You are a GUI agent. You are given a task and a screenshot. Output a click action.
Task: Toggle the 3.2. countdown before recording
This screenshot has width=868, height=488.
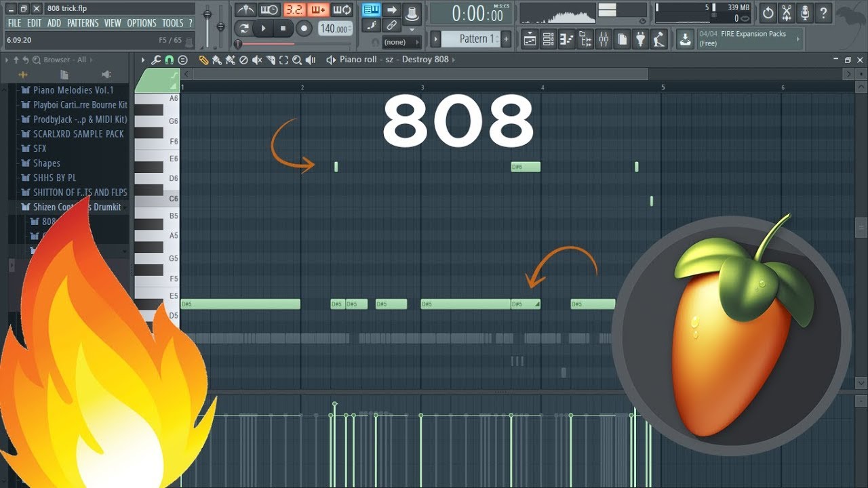click(x=294, y=9)
